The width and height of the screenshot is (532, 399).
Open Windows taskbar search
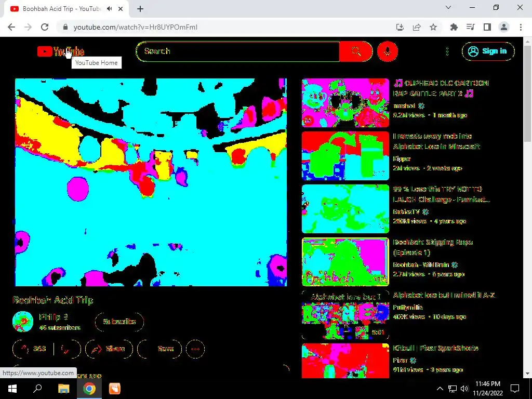click(37, 389)
